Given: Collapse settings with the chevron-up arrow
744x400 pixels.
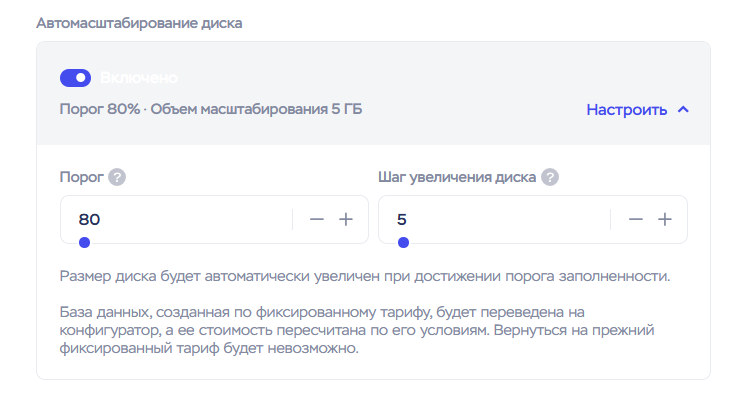Looking at the screenshot, I should pyautogui.click(x=684, y=110).
